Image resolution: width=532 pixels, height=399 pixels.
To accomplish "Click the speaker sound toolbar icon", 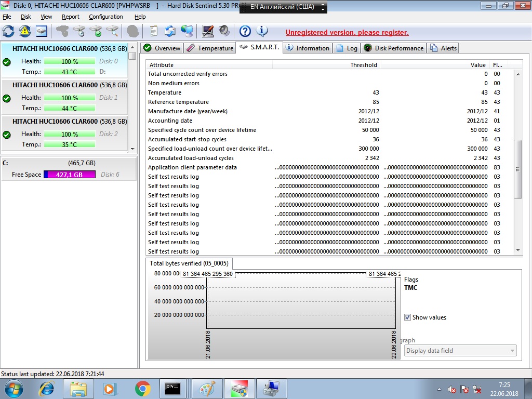I will coord(224,31).
